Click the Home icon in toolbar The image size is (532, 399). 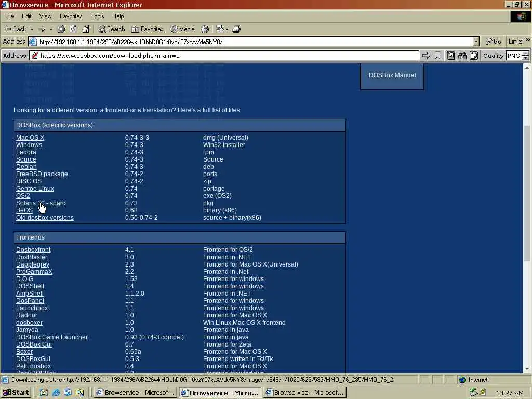(x=86, y=29)
